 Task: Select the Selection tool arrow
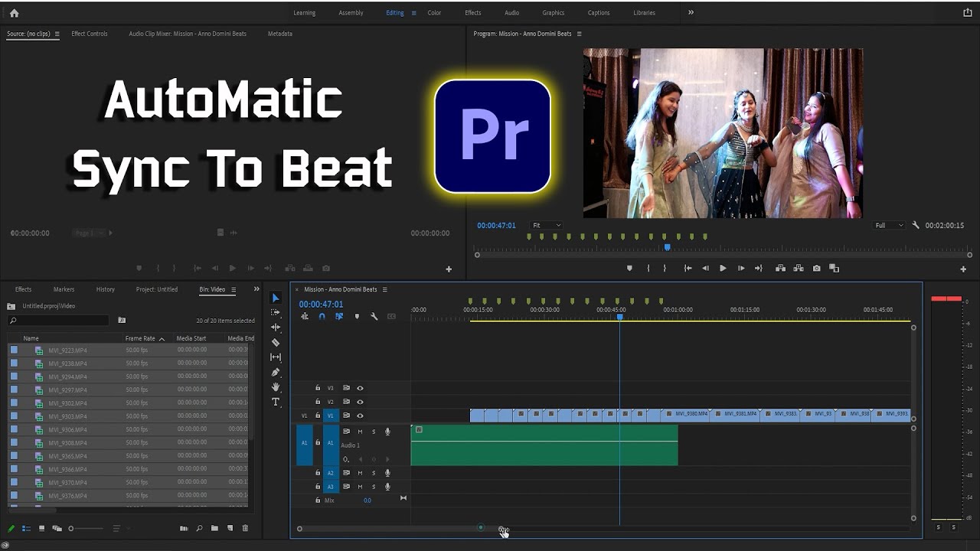[x=276, y=298]
